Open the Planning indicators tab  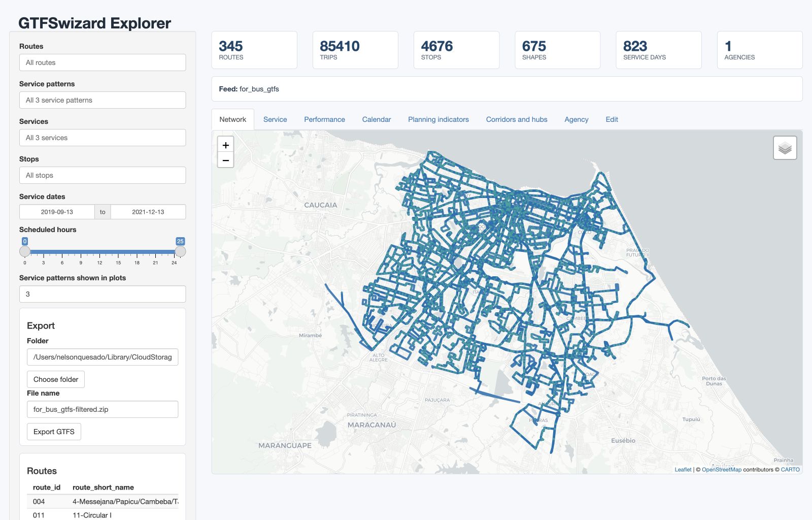[x=438, y=119]
